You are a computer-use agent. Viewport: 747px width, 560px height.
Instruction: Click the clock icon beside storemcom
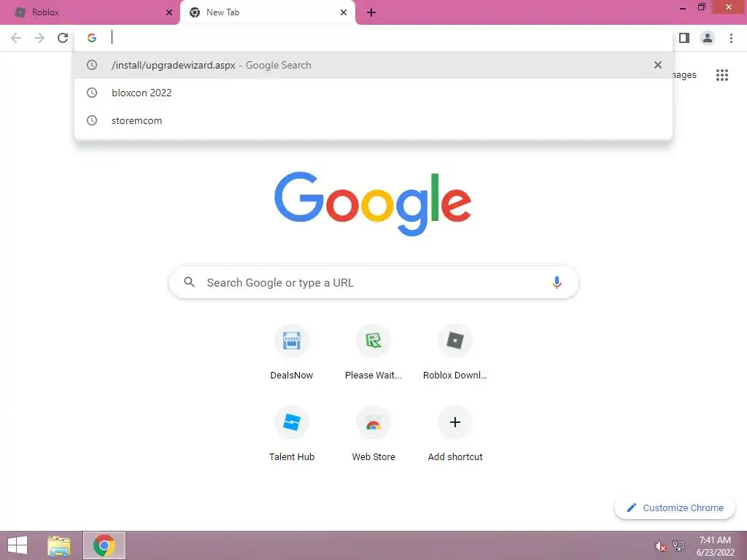click(x=92, y=120)
